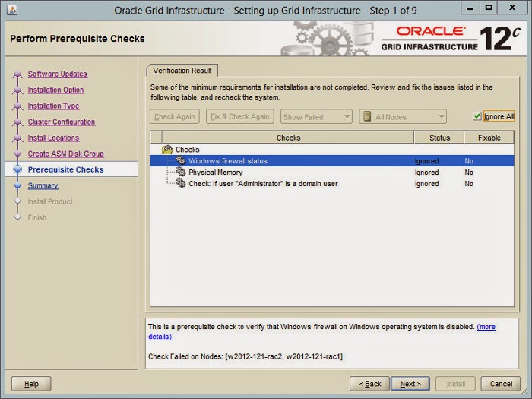Click the Install Product step label
The width and height of the screenshot is (532, 399).
click(x=50, y=201)
